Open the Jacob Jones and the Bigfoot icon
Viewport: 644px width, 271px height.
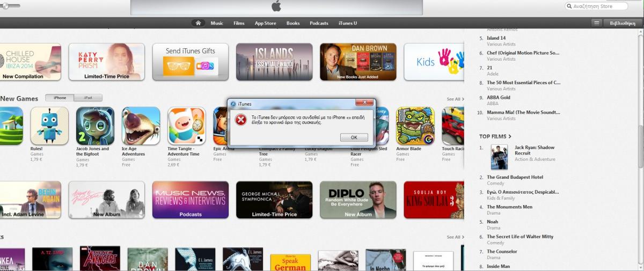point(95,126)
